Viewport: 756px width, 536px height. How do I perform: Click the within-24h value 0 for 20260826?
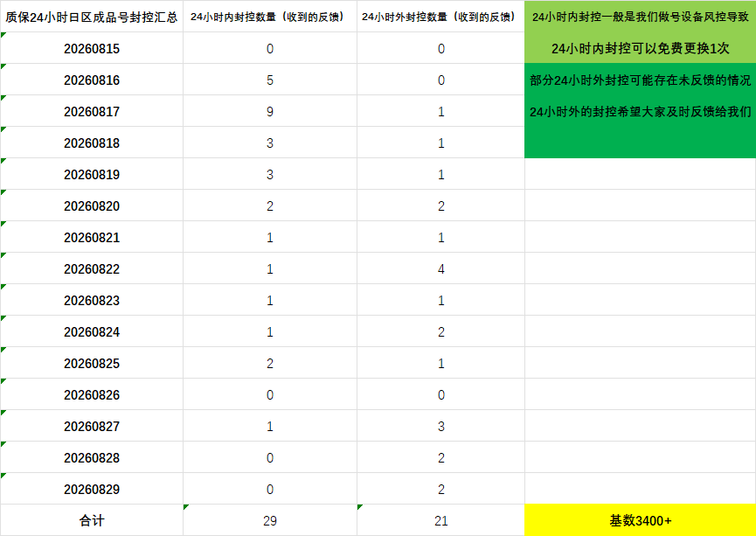[x=270, y=394]
